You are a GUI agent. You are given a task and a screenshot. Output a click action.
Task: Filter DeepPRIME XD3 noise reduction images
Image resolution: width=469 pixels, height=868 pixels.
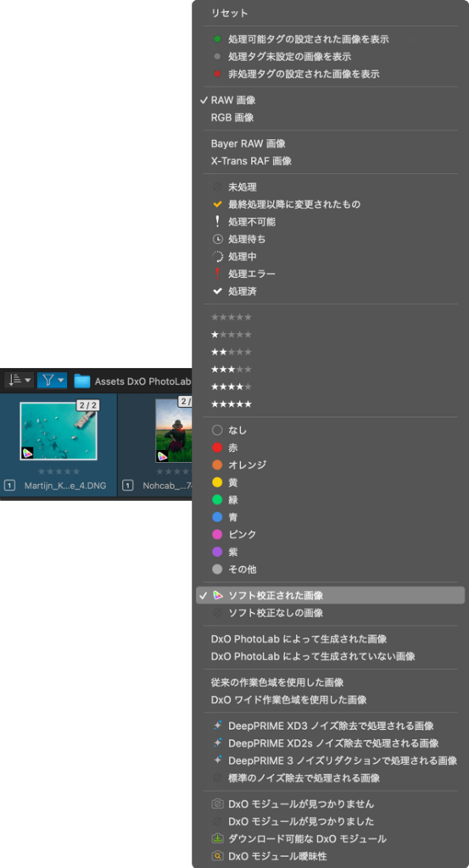330,726
